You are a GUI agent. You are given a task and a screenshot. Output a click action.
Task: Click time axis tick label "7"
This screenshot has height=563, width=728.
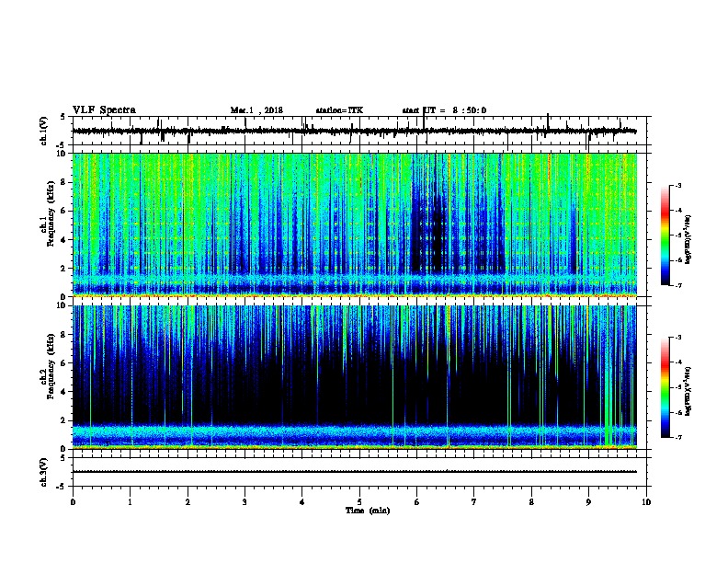(x=474, y=502)
